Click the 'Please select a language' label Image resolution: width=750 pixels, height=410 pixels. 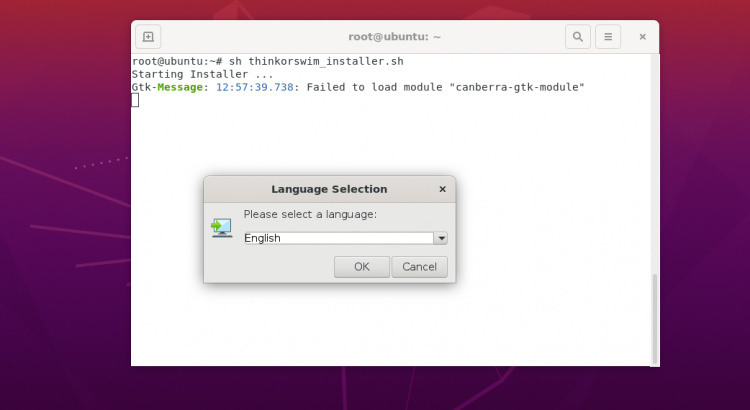(x=310, y=214)
